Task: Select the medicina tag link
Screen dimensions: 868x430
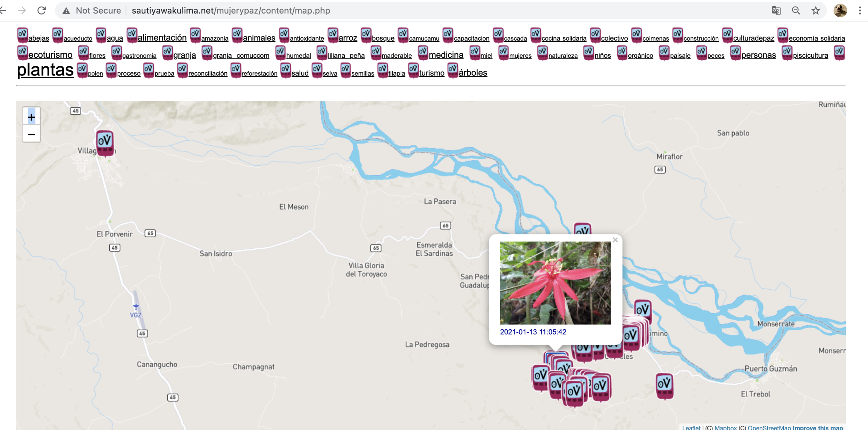Action: 446,55
